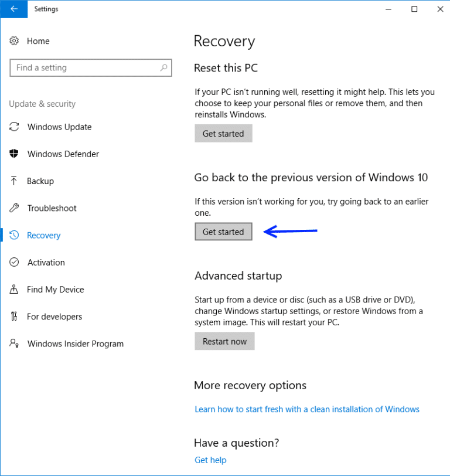
Task: Click Get started under Reset this PC
Action: pyautogui.click(x=223, y=133)
